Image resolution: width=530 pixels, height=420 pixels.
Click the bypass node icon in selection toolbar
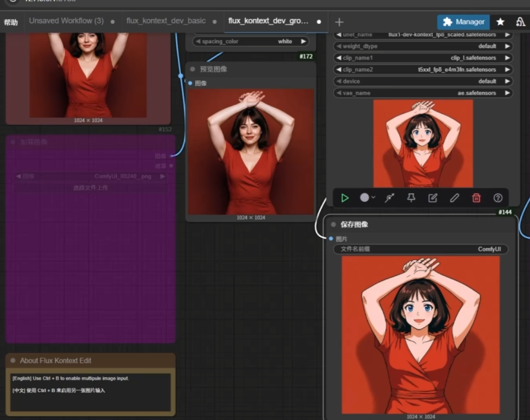[x=389, y=198]
